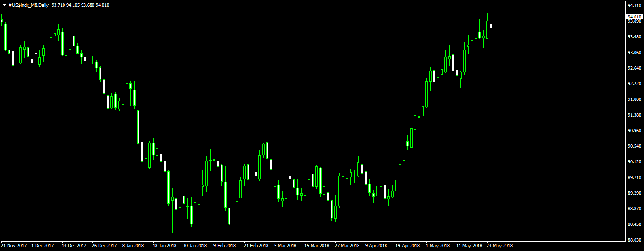Click the 30 Jan 2018 date label

tap(195, 246)
